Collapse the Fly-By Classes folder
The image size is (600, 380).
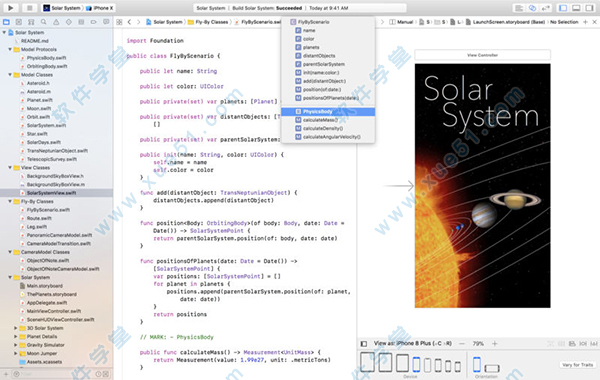10,201
